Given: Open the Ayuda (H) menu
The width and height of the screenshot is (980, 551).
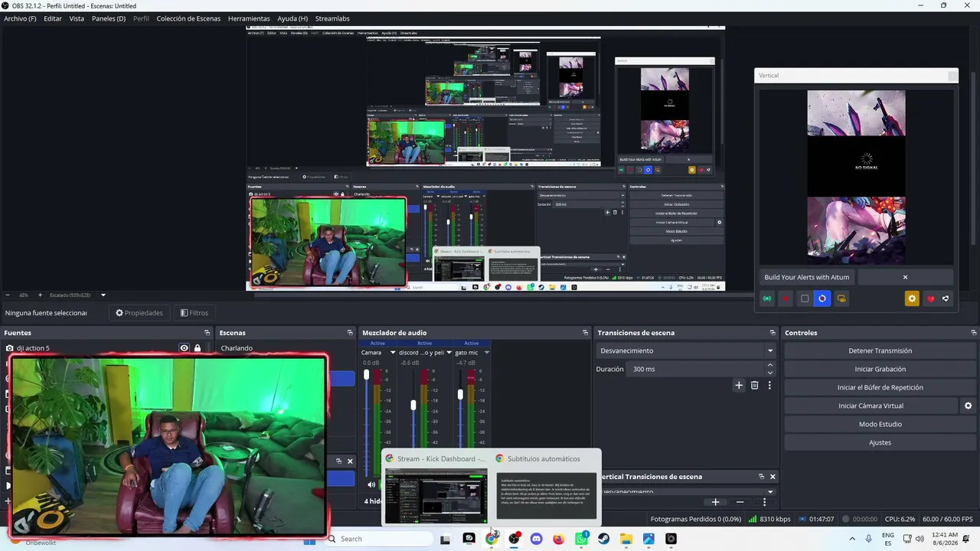Looking at the screenshot, I should tap(292, 18).
